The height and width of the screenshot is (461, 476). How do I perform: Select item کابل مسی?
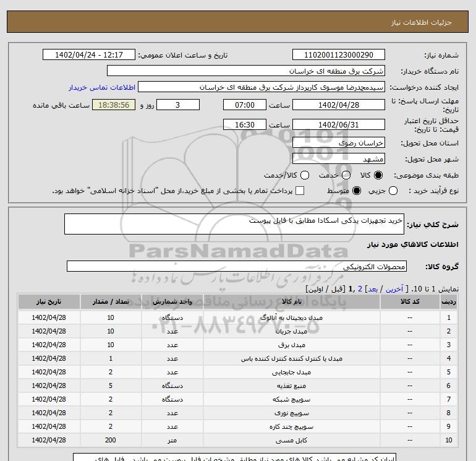tap(291, 440)
